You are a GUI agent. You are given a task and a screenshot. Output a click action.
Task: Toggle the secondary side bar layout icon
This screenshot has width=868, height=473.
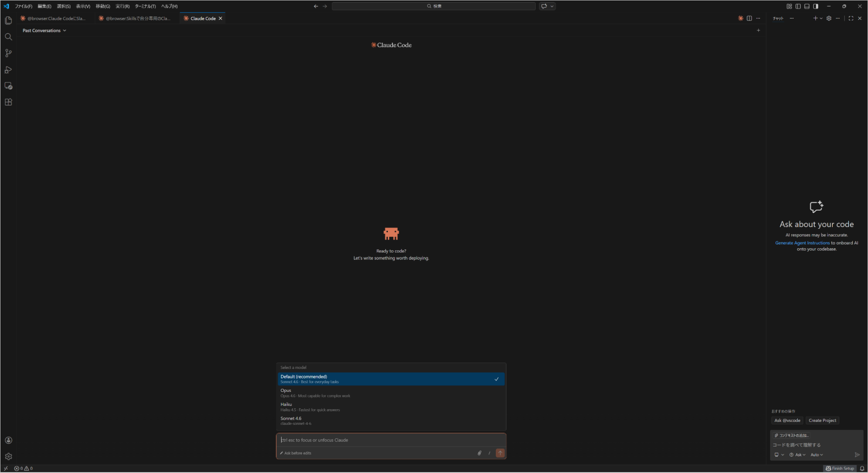click(816, 6)
